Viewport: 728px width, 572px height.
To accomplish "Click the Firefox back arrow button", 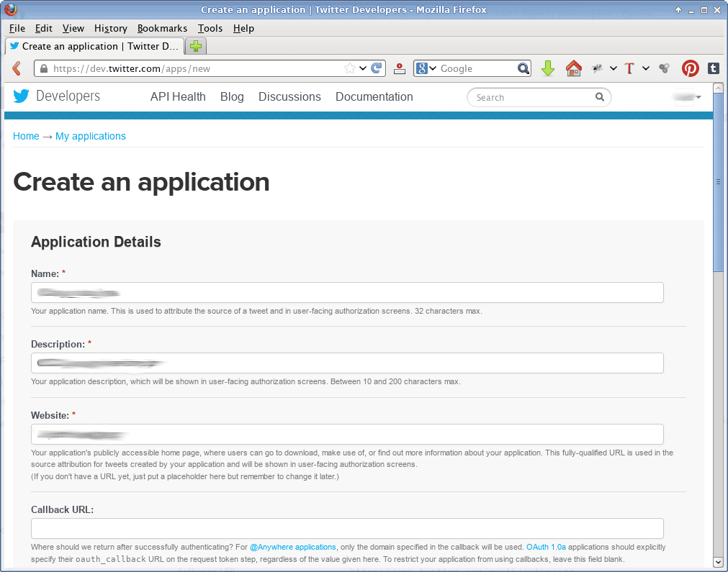I will click(x=17, y=68).
